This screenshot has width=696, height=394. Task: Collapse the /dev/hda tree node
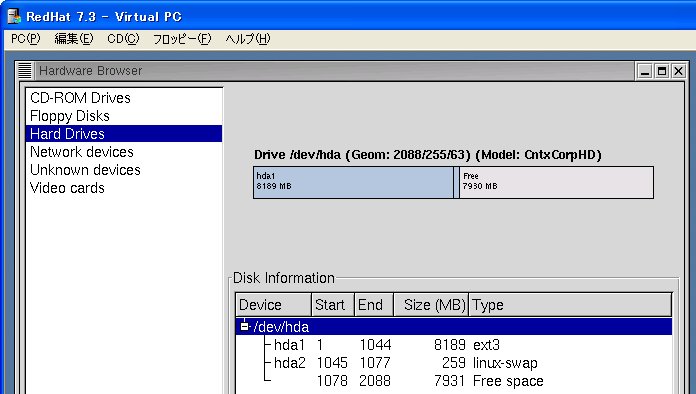point(244,327)
